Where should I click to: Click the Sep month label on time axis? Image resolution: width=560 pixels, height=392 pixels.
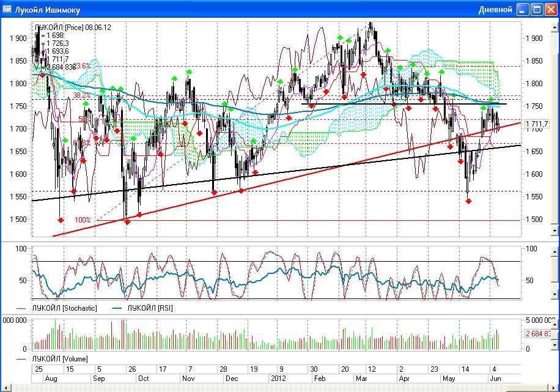tap(98, 379)
